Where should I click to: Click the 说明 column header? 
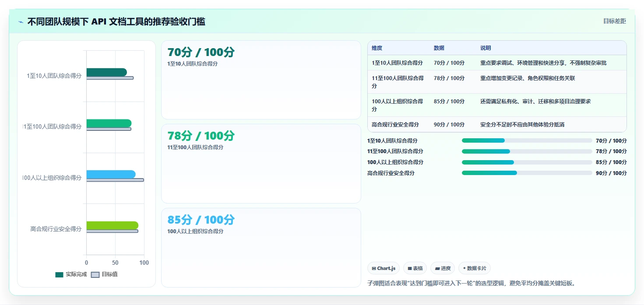click(x=486, y=48)
